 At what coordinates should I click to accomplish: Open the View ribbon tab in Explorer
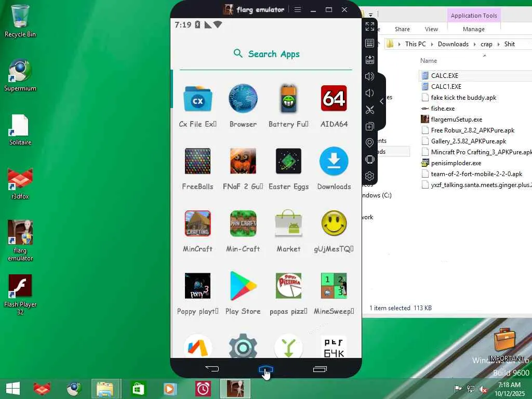click(431, 29)
